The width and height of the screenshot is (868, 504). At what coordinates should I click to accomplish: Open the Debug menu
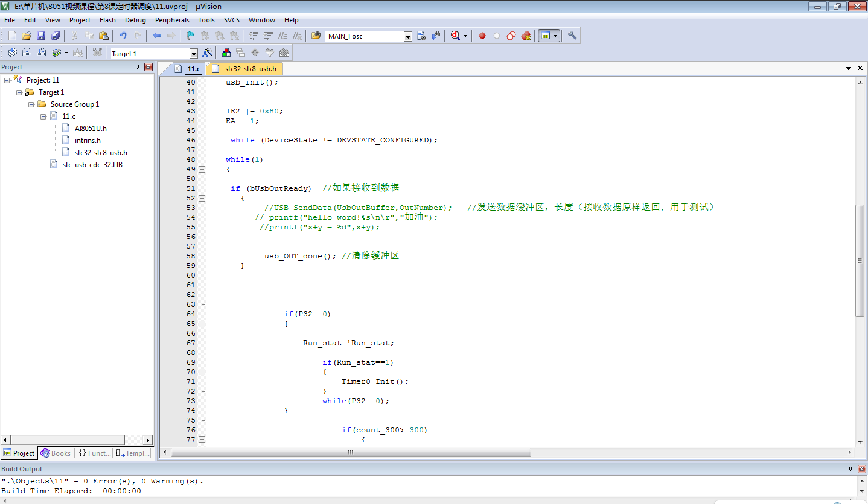tap(136, 20)
